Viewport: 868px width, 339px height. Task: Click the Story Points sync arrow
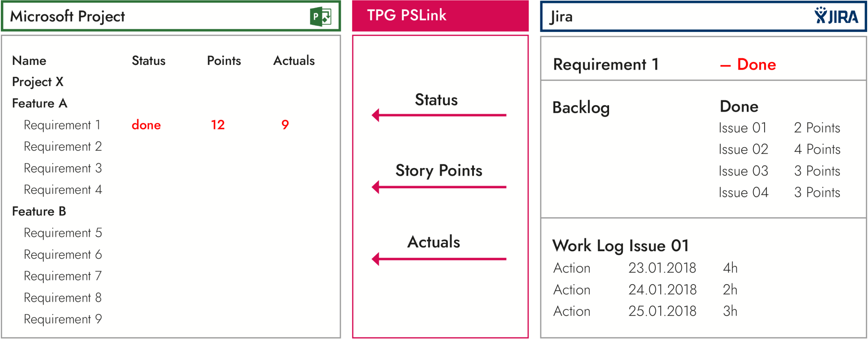point(439,187)
